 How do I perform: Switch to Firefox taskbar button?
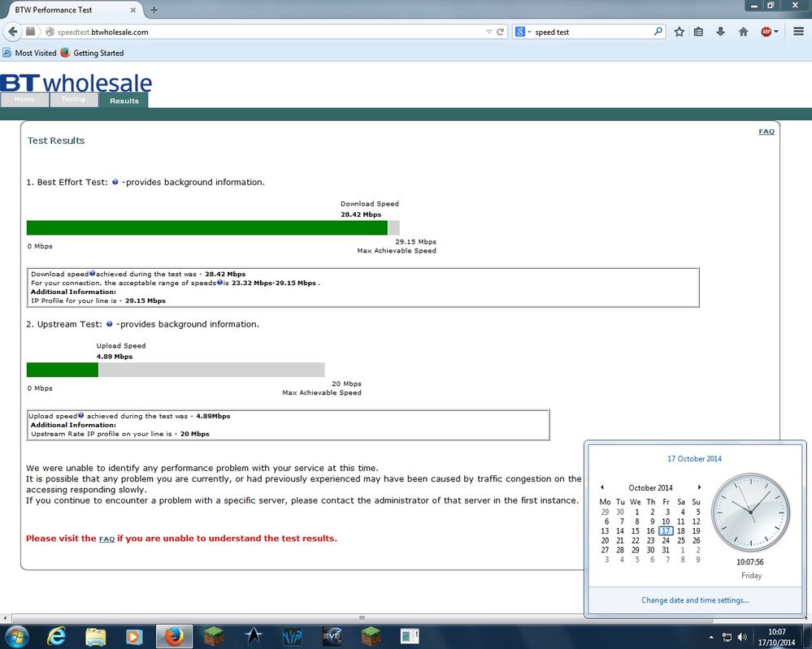pos(175,636)
